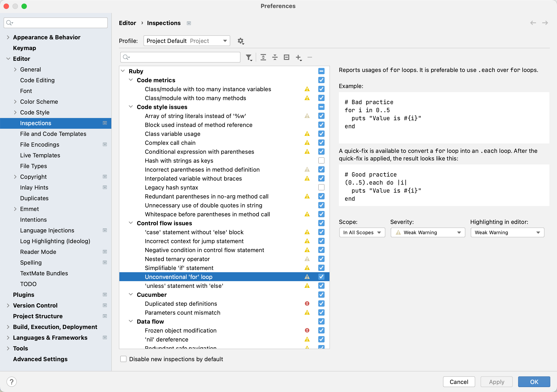Expand all inspection groups
Screen dimensions: 557x392
point(263,57)
